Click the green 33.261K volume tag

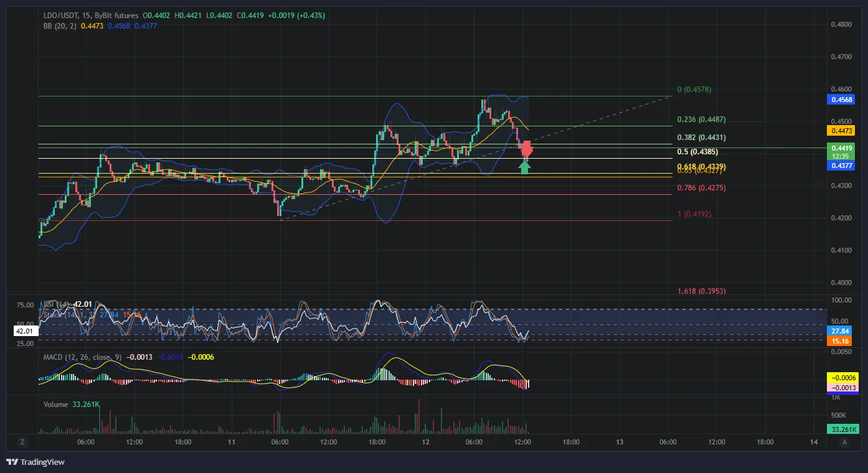coord(842,429)
